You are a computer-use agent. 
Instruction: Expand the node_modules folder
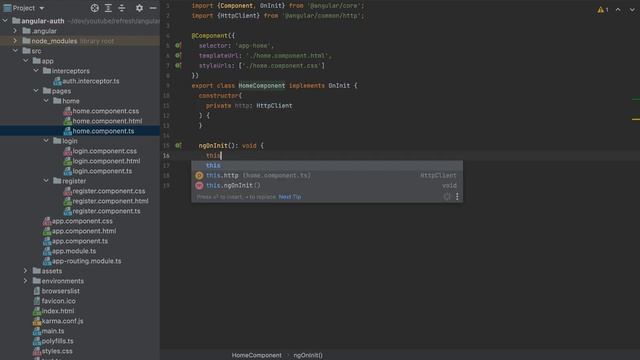point(15,41)
